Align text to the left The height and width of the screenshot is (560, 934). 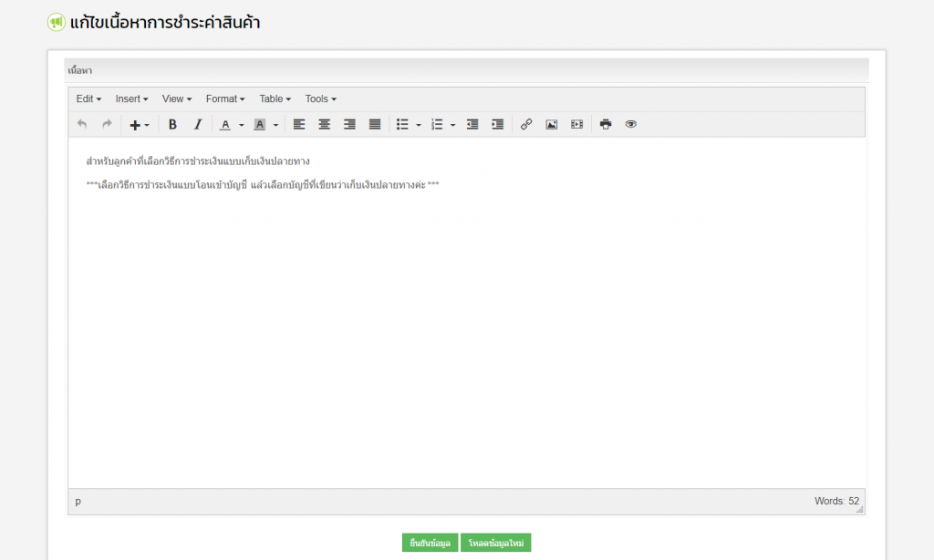click(x=299, y=125)
